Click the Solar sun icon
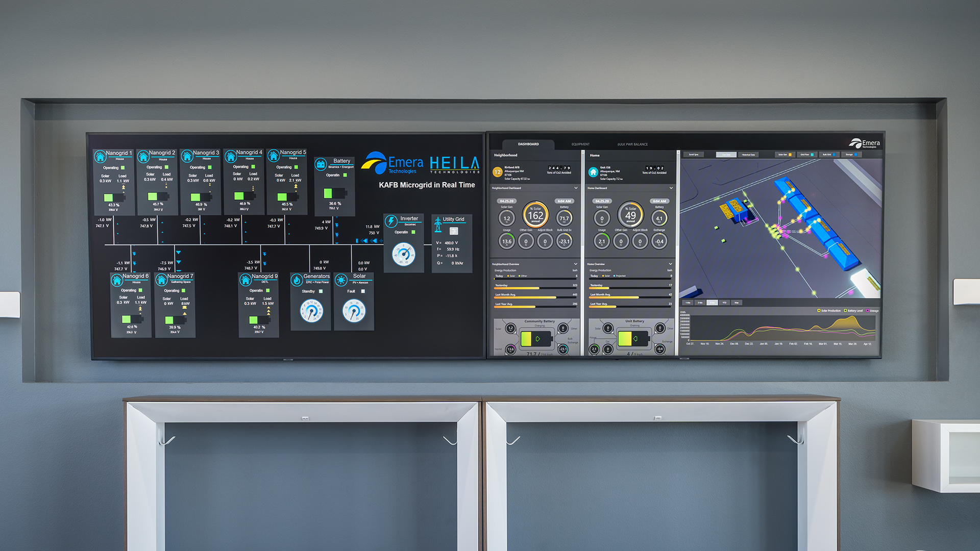Image resolution: width=980 pixels, height=551 pixels. [341, 280]
